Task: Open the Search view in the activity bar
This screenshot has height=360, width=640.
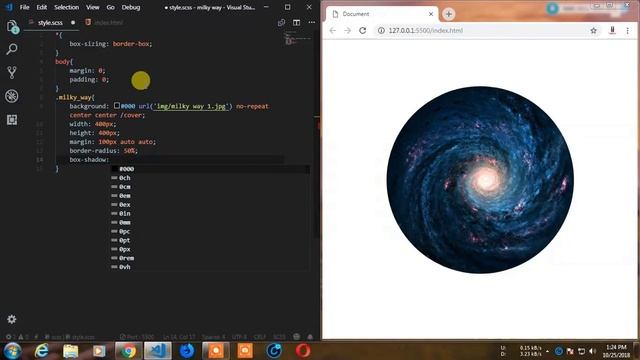Action: click(x=12, y=49)
